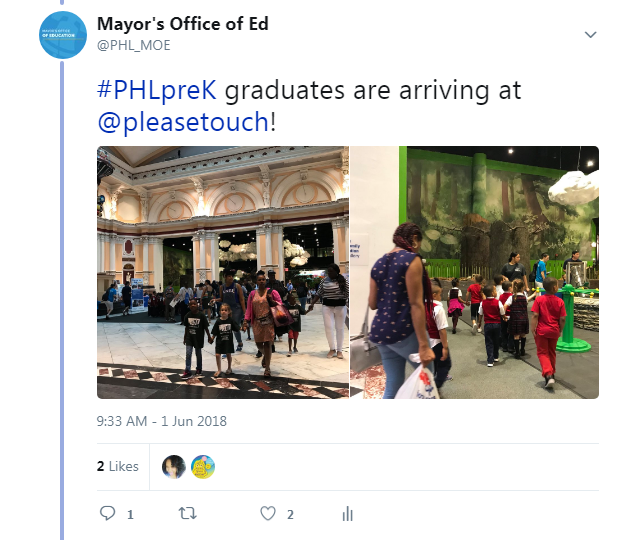Image resolution: width=637 pixels, height=540 pixels.
Task: Open the @pleasetouch mention link
Action: (x=183, y=121)
